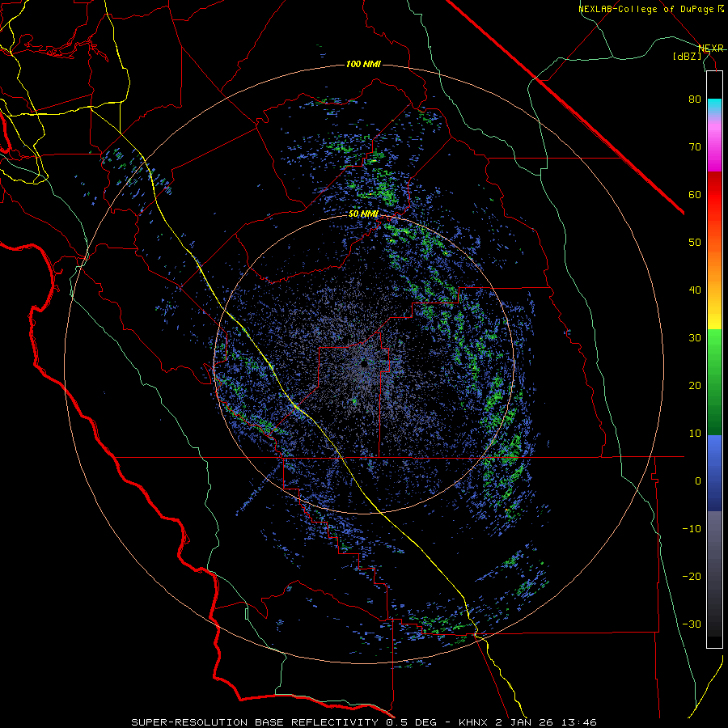
Task: Click the red segment of the color bar
Action: [x=714, y=195]
